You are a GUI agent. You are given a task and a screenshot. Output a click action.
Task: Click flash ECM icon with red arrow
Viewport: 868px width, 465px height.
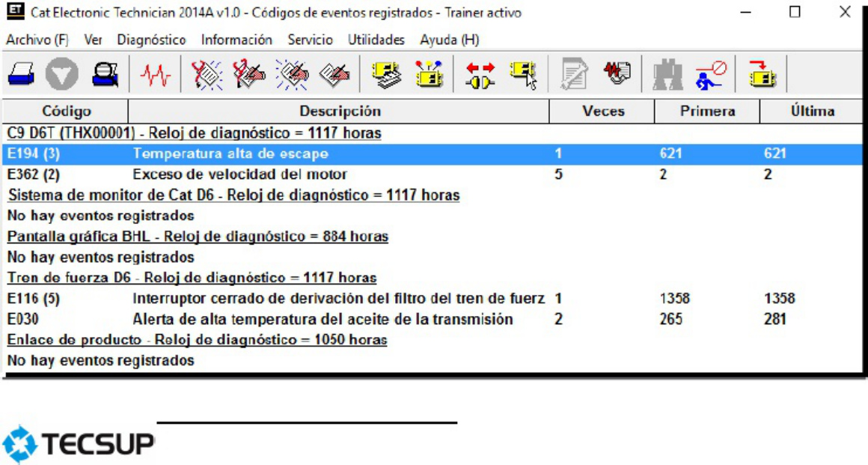[x=762, y=73]
